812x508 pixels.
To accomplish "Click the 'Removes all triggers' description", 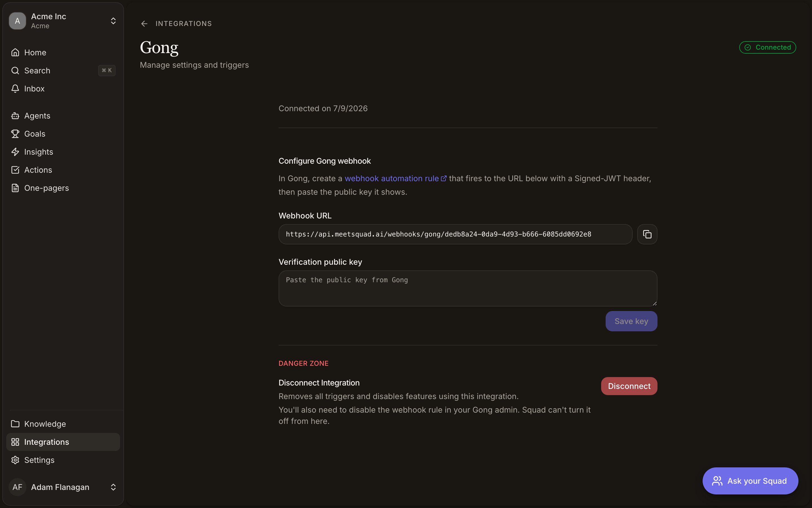I will coord(398,397).
